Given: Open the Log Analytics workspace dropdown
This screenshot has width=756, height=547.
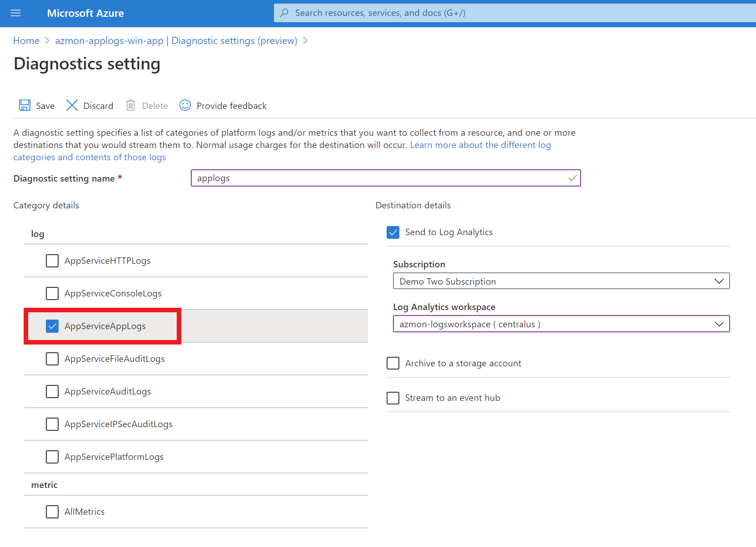Looking at the screenshot, I should click(x=719, y=324).
